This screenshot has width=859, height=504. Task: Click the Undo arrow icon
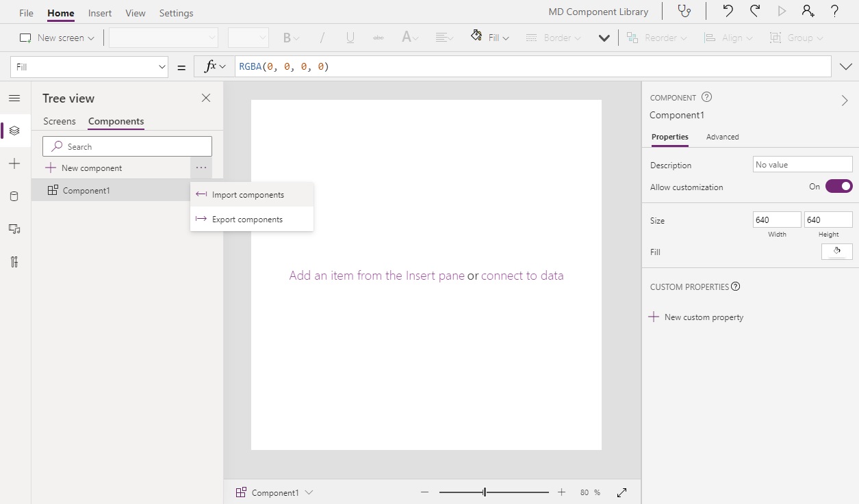[728, 11]
